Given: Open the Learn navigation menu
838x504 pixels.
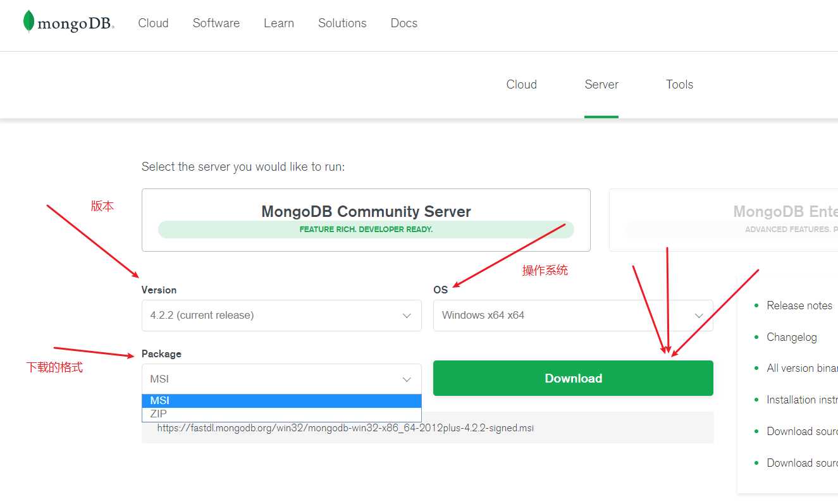Looking at the screenshot, I should 279,23.
